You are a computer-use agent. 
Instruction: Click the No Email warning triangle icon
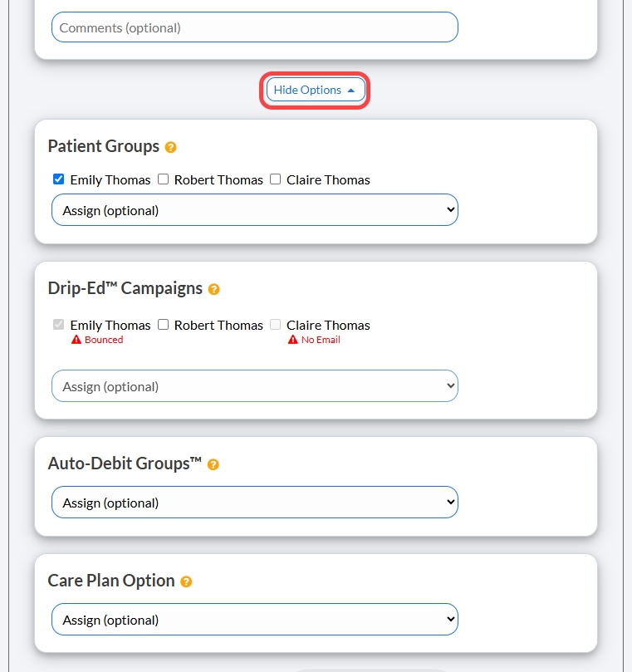(x=292, y=340)
